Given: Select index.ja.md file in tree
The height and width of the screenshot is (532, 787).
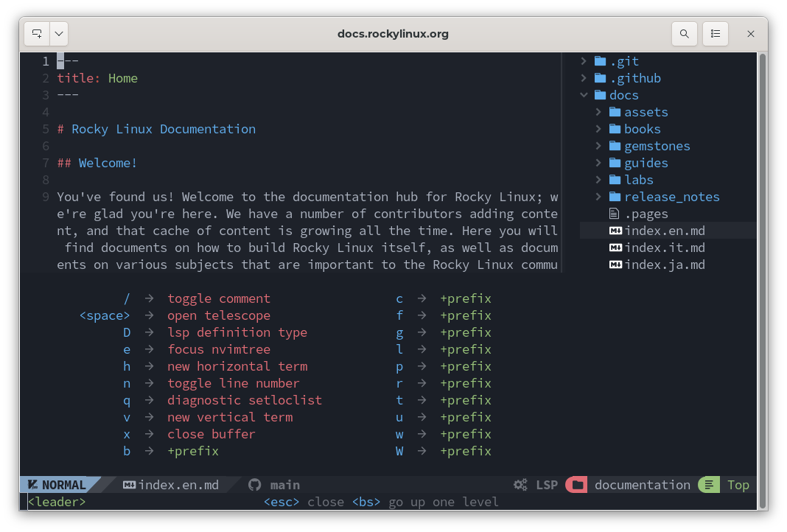Looking at the screenshot, I should 664,265.
